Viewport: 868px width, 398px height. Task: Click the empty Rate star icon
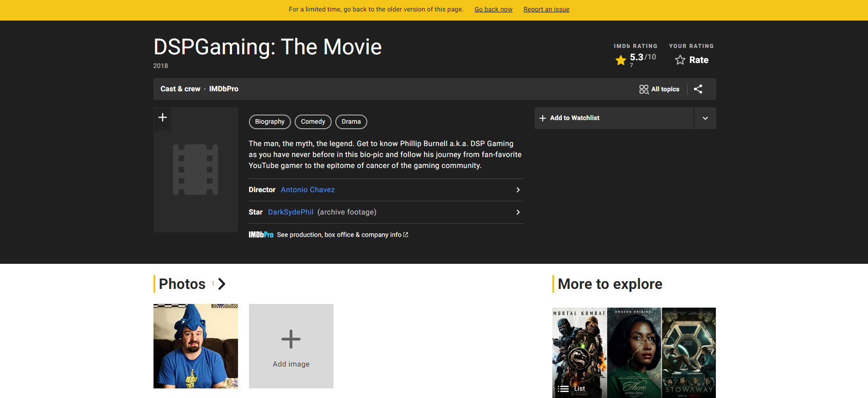680,60
